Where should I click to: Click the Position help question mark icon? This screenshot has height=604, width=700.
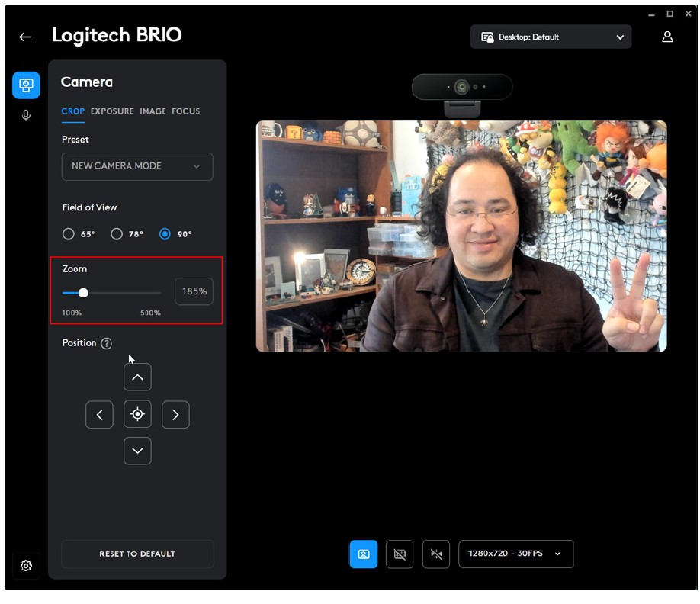[107, 344]
